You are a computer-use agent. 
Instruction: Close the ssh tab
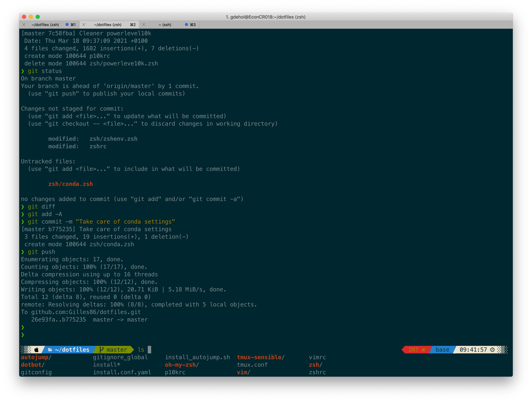[144, 24]
